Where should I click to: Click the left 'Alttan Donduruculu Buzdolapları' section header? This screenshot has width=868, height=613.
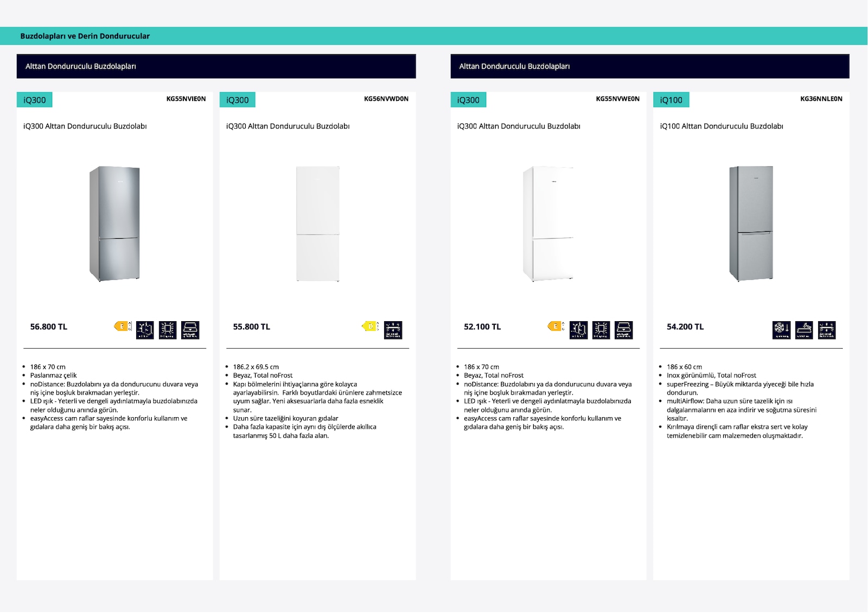pos(216,66)
